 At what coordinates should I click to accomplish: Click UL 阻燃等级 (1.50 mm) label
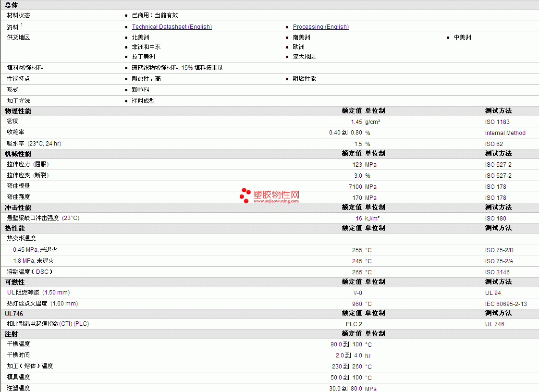click(38, 292)
